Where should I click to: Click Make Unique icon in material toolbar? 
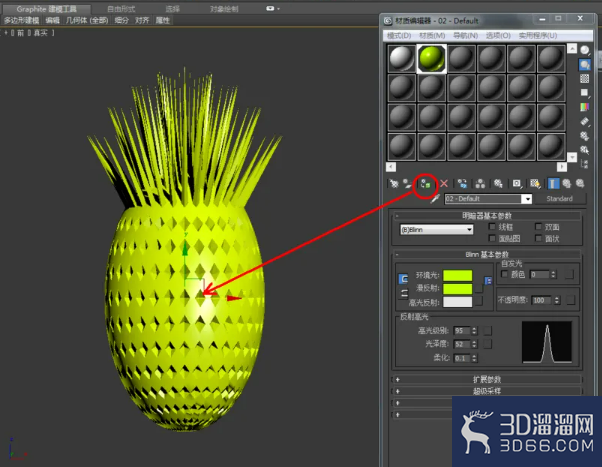pos(480,184)
